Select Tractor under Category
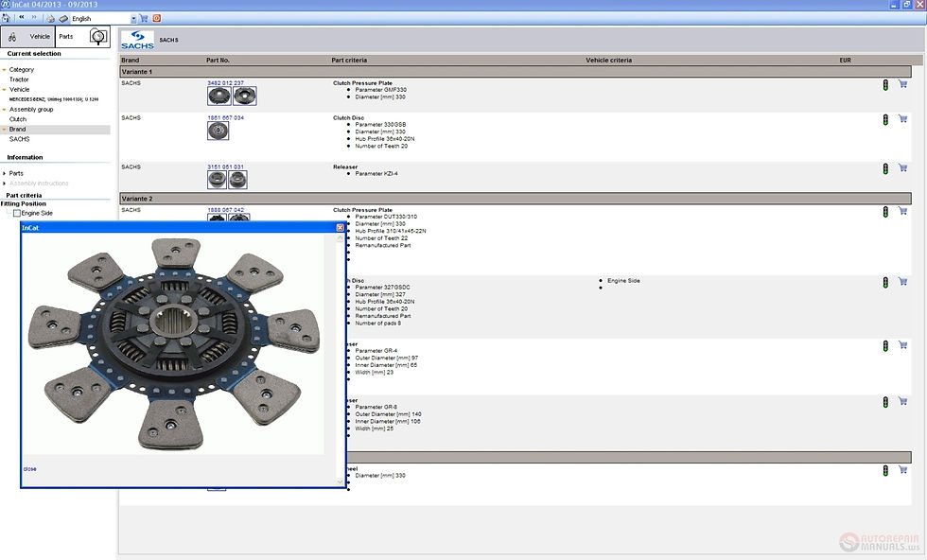This screenshot has height=560, width=927. coord(19,79)
